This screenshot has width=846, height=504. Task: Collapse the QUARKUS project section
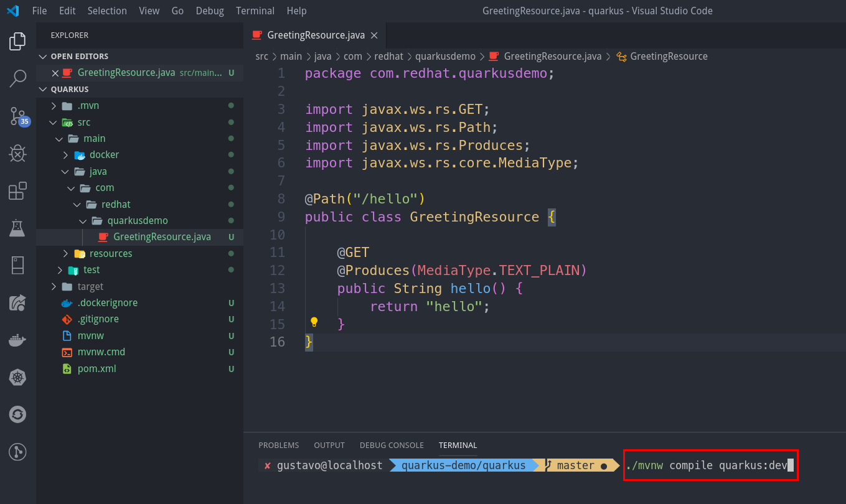(43, 90)
